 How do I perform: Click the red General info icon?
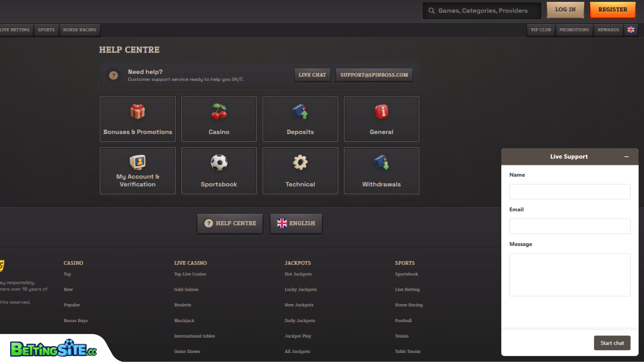382,112
